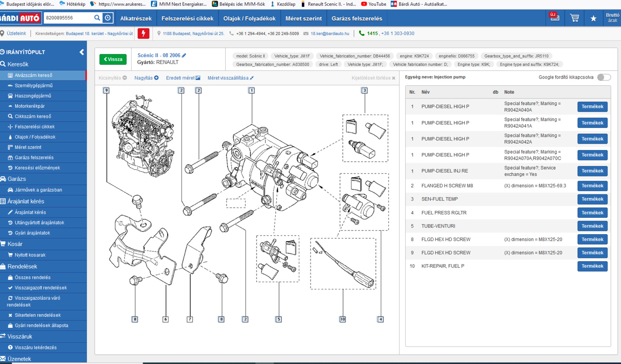Open Összes rendelés
The image size is (621, 364).
click(x=43, y=278)
